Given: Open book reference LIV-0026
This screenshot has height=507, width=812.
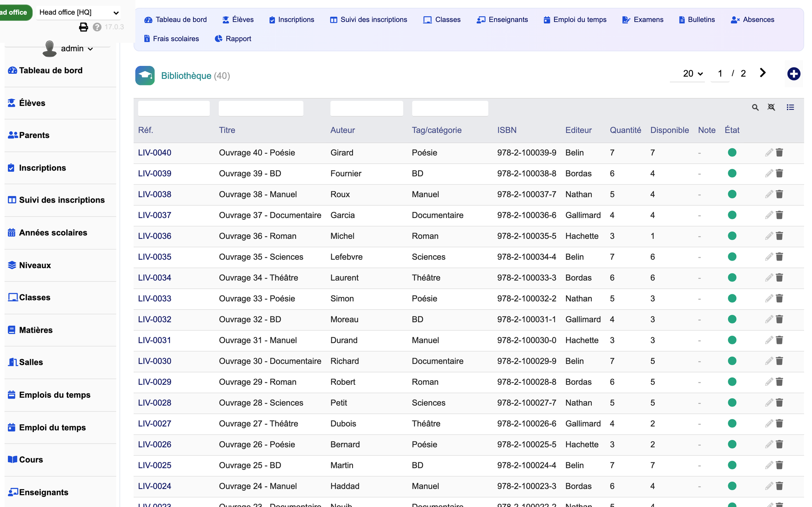Looking at the screenshot, I should [154, 444].
